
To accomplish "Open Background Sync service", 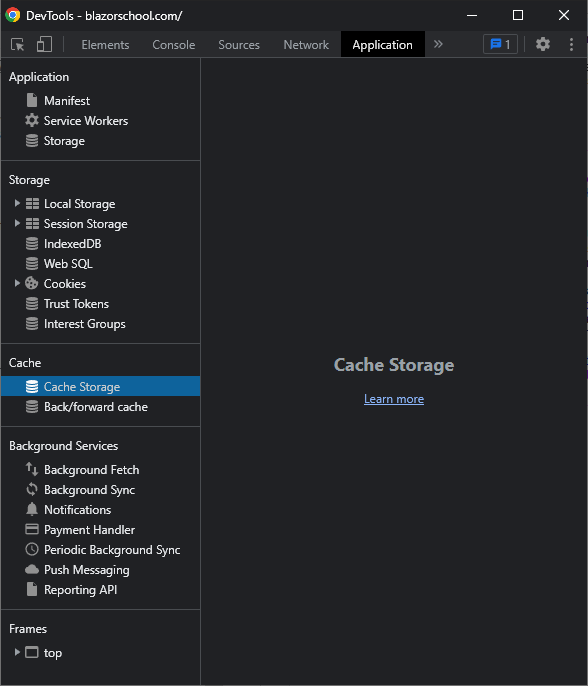I will [89, 490].
